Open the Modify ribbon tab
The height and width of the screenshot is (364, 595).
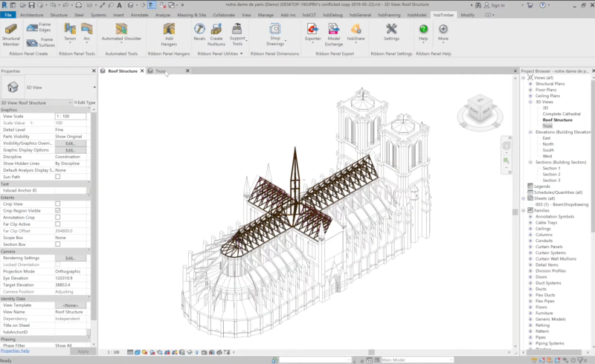coord(468,15)
